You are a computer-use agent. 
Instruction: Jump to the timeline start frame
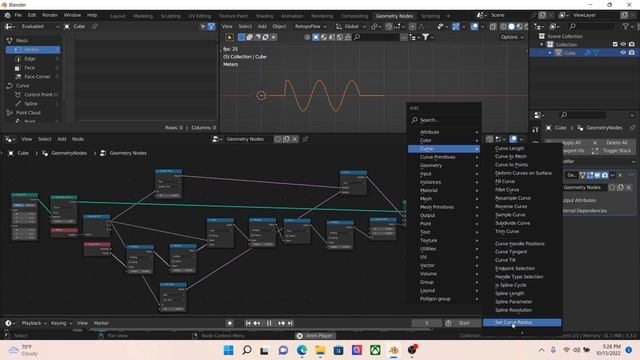tap(248, 323)
